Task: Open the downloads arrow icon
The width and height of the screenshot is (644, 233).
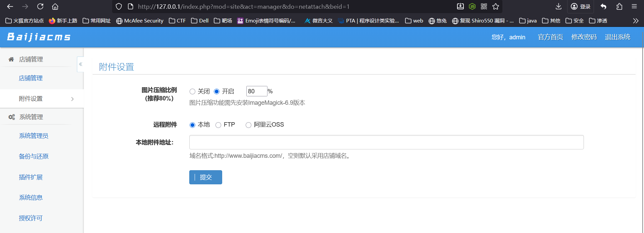Action: tap(558, 6)
